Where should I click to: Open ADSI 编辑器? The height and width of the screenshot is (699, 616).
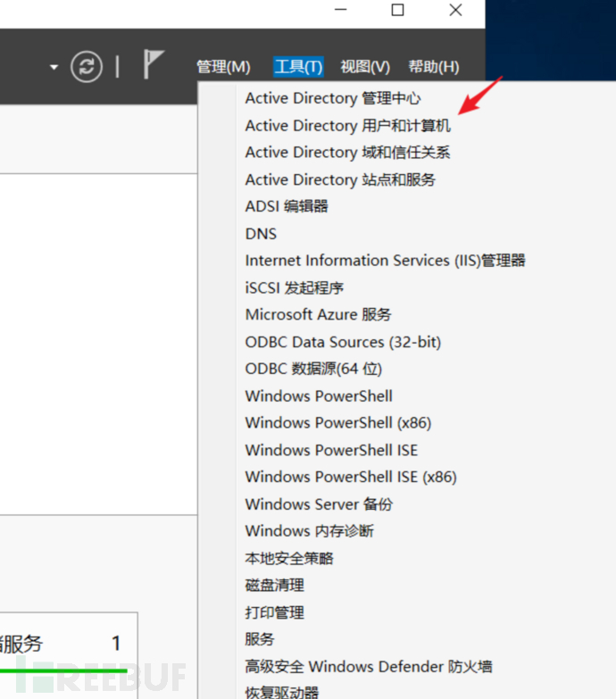coord(287,206)
